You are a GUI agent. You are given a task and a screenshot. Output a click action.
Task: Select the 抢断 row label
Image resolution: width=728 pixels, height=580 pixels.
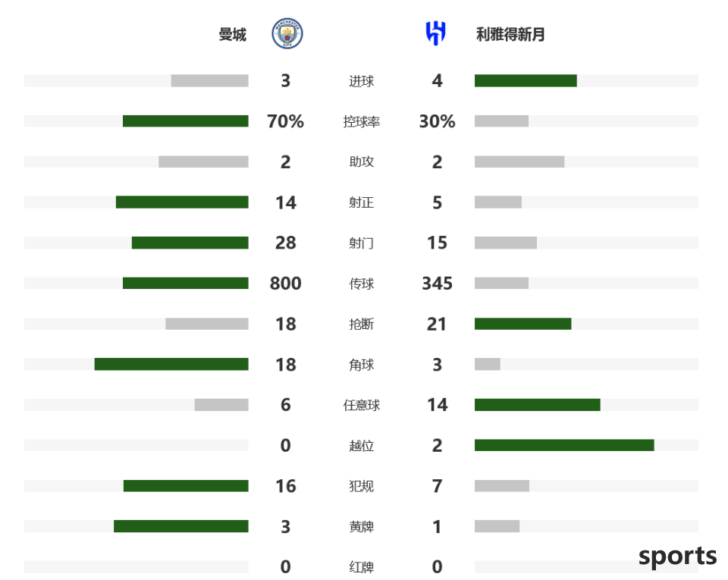coord(361,324)
